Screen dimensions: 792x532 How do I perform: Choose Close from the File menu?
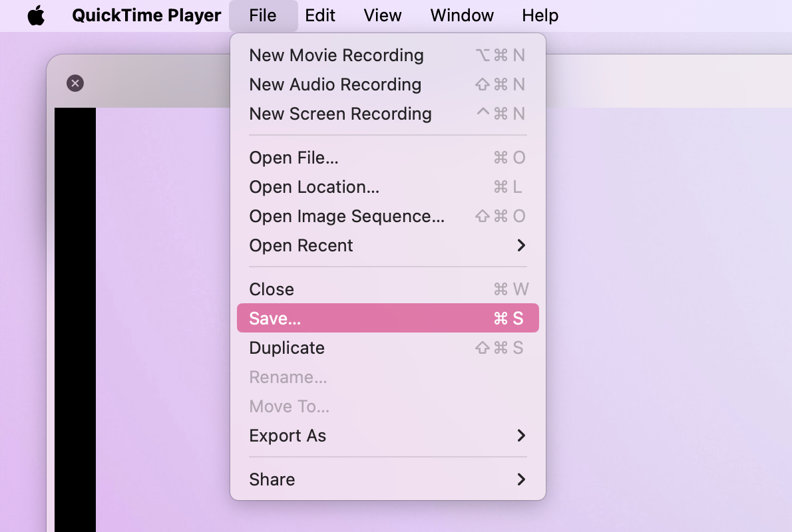[272, 289]
